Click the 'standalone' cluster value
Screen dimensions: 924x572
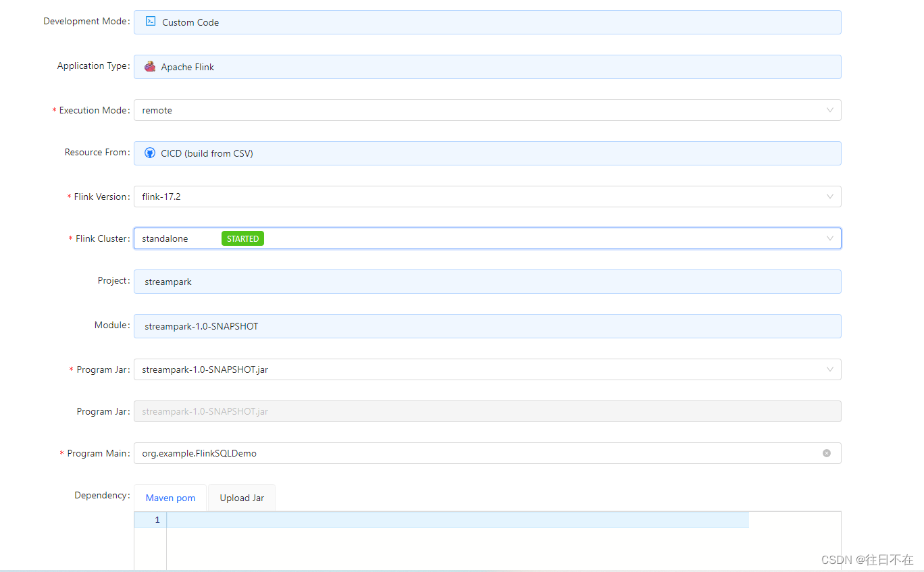[165, 238]
